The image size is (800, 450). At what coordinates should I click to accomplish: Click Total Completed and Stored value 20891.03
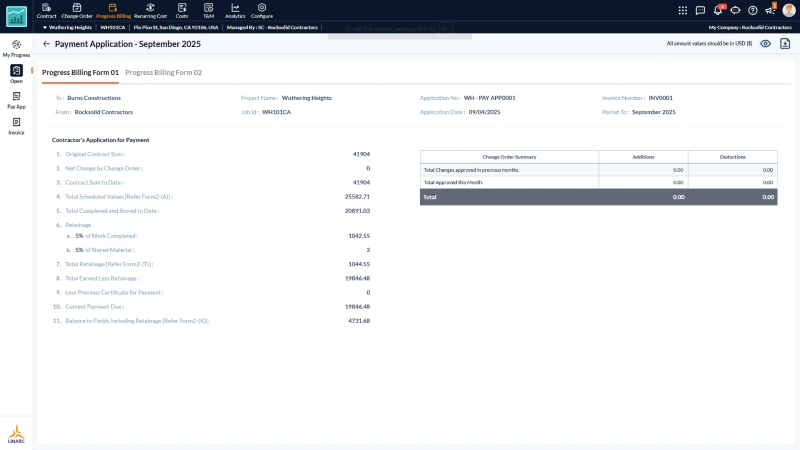click(x=357, y=211)
